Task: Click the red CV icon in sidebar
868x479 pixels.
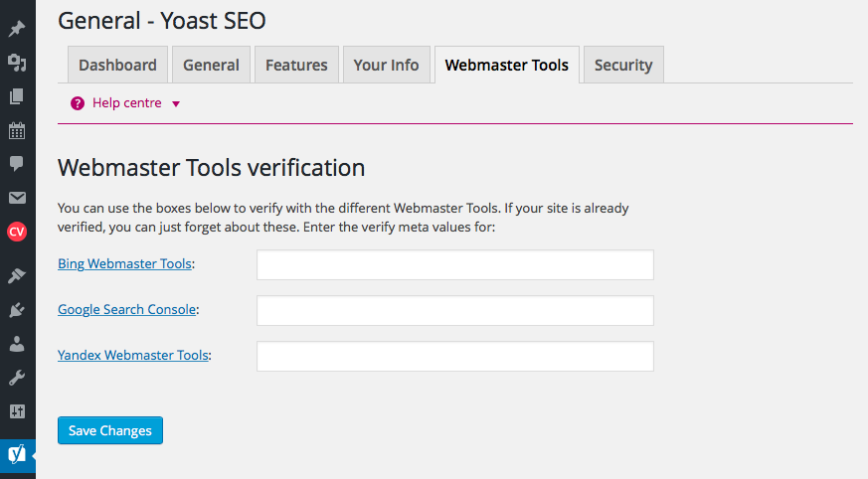Action: 17,232
